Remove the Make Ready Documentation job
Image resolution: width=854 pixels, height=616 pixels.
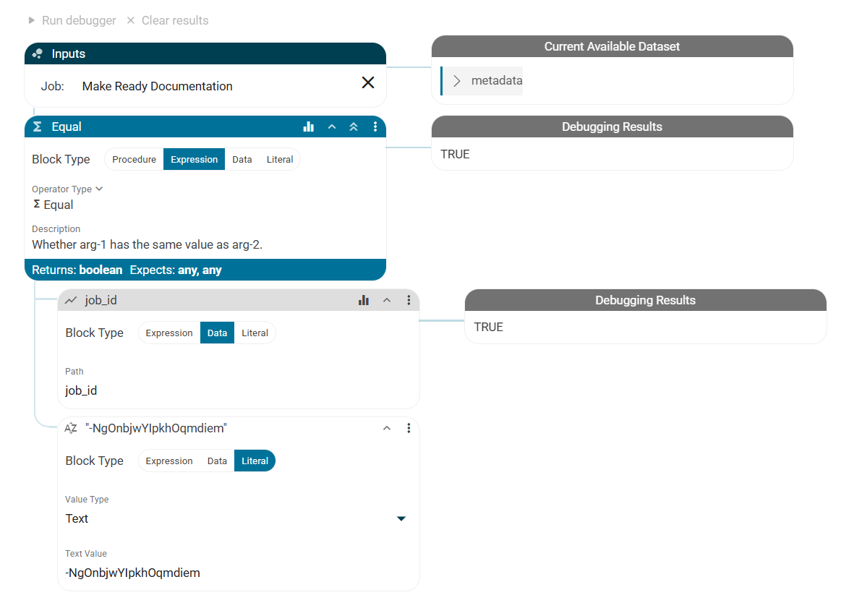pyautogui.click(x=368, y=82)
